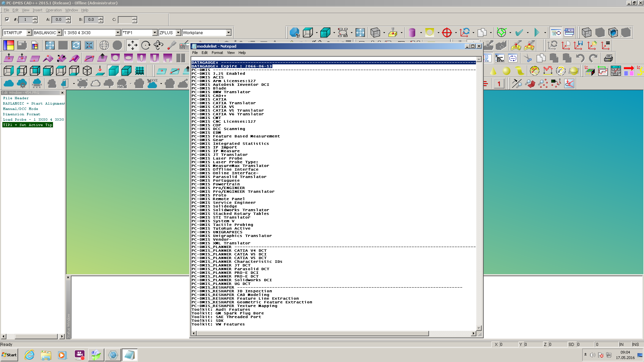644x362 pixels.
Task: Click the blue execute play arrow icon
Action: (x=537, y=33)
